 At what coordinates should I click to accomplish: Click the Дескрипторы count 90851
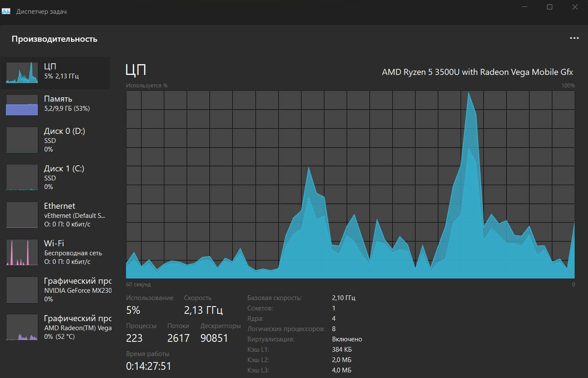click(214, 338)
